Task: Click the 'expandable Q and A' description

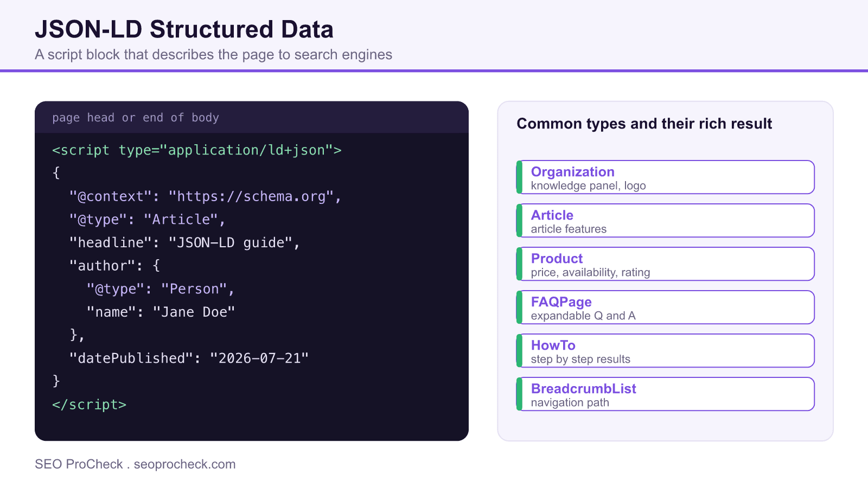Action: (x=583, y=316)
